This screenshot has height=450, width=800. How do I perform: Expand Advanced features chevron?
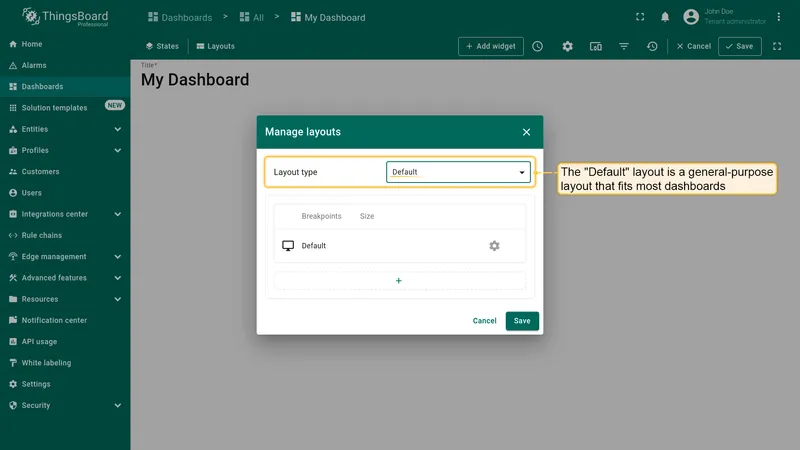click(x=118, y=278)
